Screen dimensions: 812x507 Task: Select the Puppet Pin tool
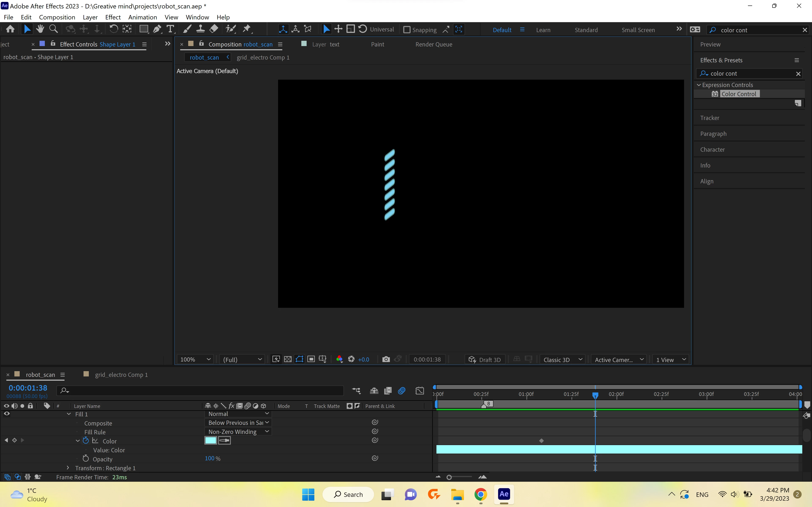pos(247,29)
